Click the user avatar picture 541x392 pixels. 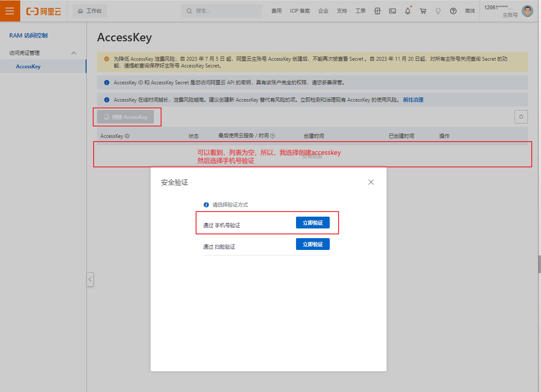click(527, 11)
